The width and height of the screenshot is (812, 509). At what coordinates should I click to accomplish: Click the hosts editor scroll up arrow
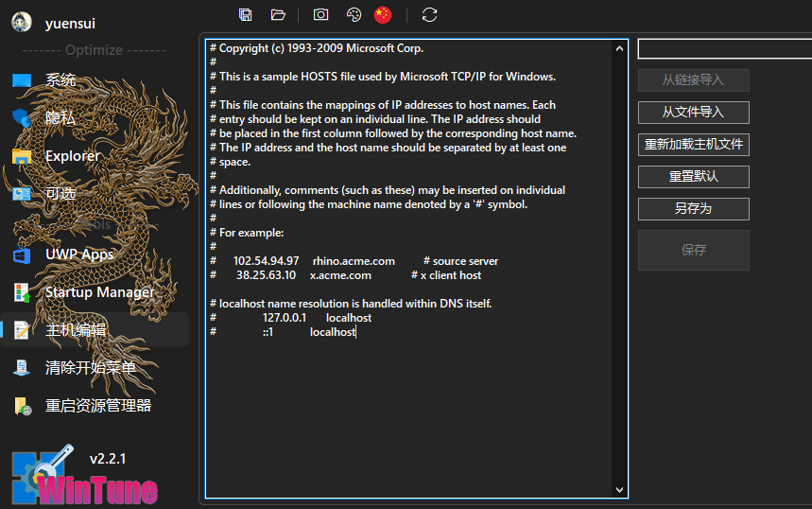click(x=619, y=48)
